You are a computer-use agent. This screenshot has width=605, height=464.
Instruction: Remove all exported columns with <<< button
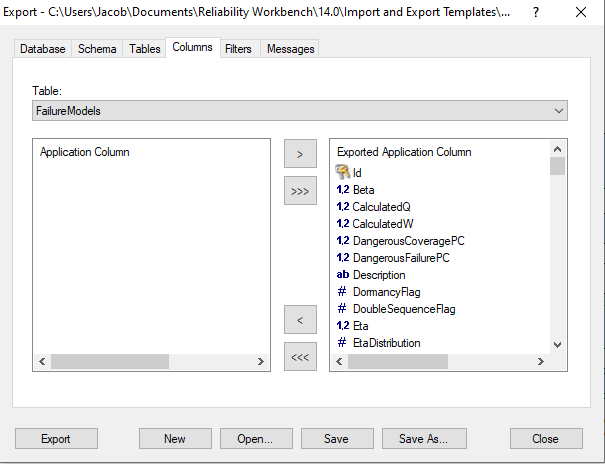click(x=300, y=356)
